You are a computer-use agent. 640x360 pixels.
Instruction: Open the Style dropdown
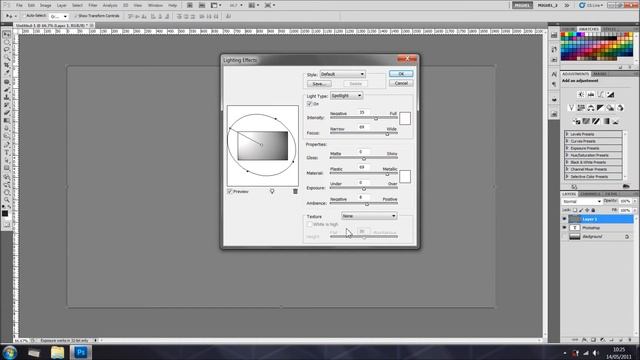(342, 74)
